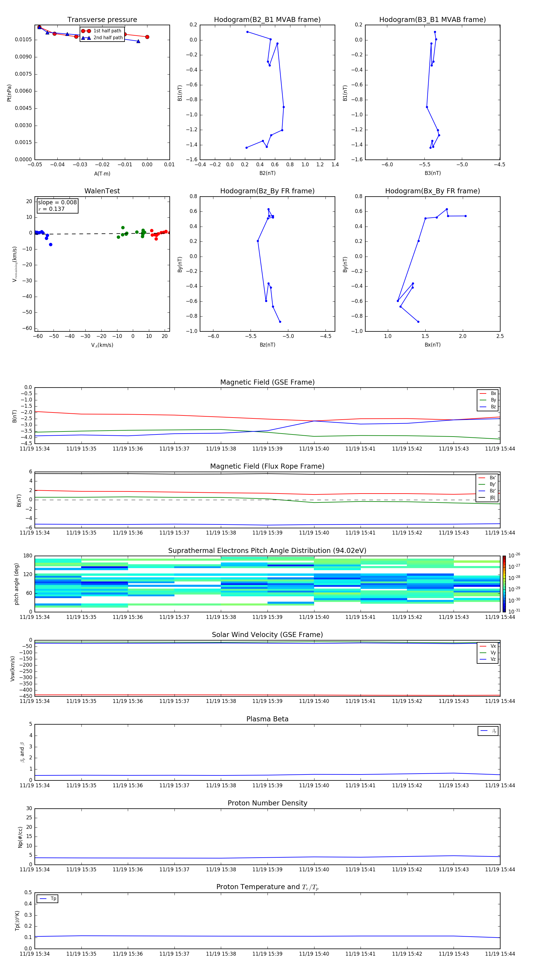The image size is (535, 980).
Task: Click the 'slope = 0.008' annotation
Action: click(57, 203)
